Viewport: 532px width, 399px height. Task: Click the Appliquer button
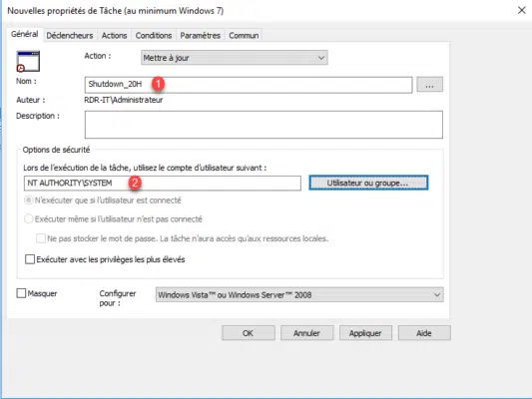click(x=365, y=333)
